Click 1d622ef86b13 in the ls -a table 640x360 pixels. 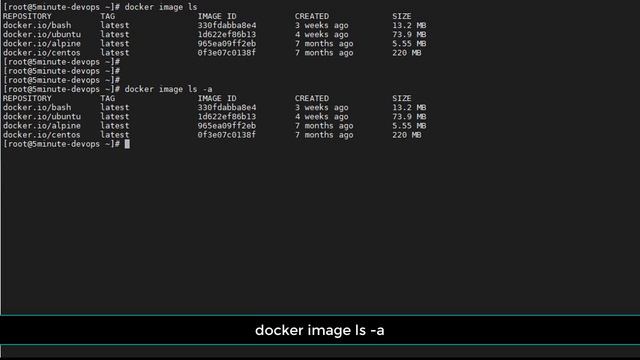click(x=227, y=117)
